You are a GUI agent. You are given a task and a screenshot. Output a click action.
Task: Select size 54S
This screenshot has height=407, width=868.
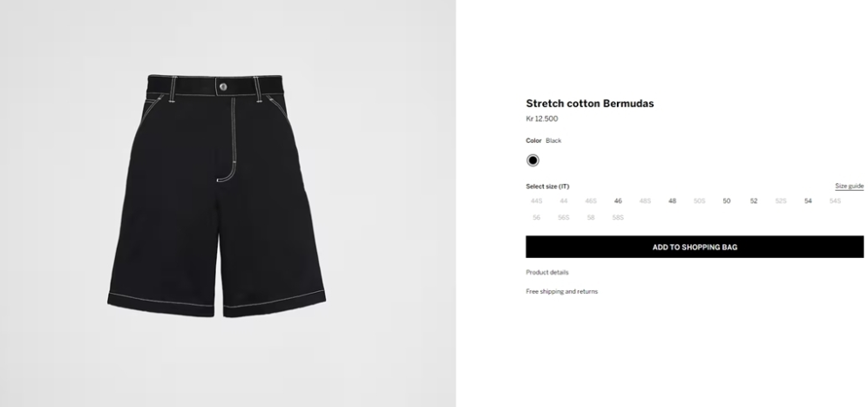point(835,201)
